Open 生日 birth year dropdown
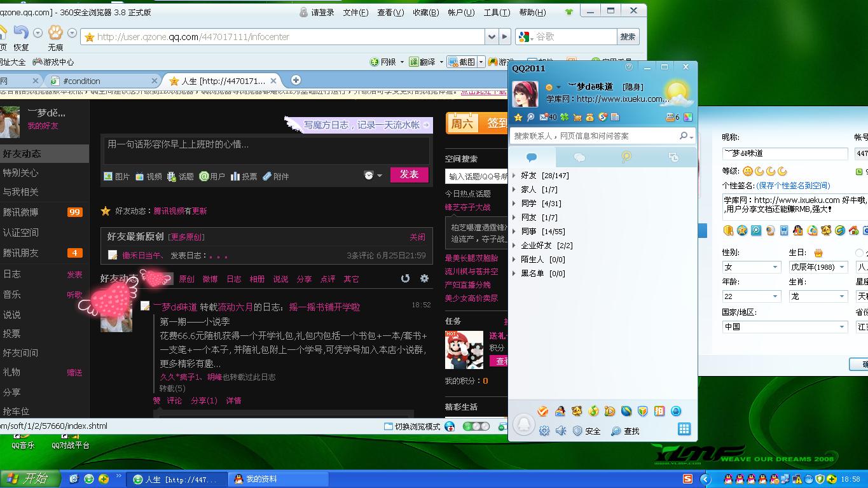 [818, 267]
